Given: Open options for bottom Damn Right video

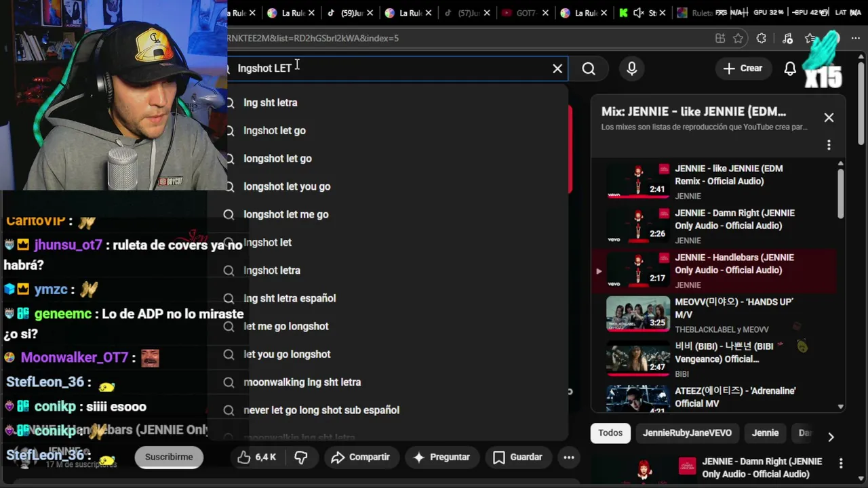Looking at the screenshot, I should [841, 464].
